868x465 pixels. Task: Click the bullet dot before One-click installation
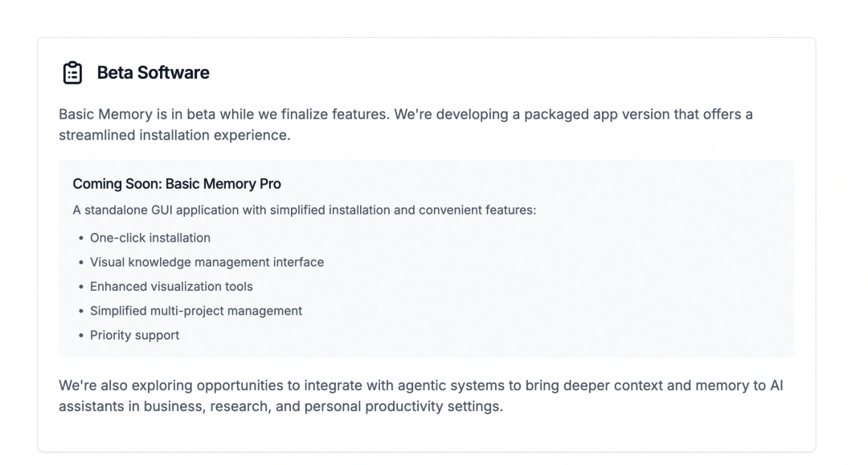[x=81, y=239]
